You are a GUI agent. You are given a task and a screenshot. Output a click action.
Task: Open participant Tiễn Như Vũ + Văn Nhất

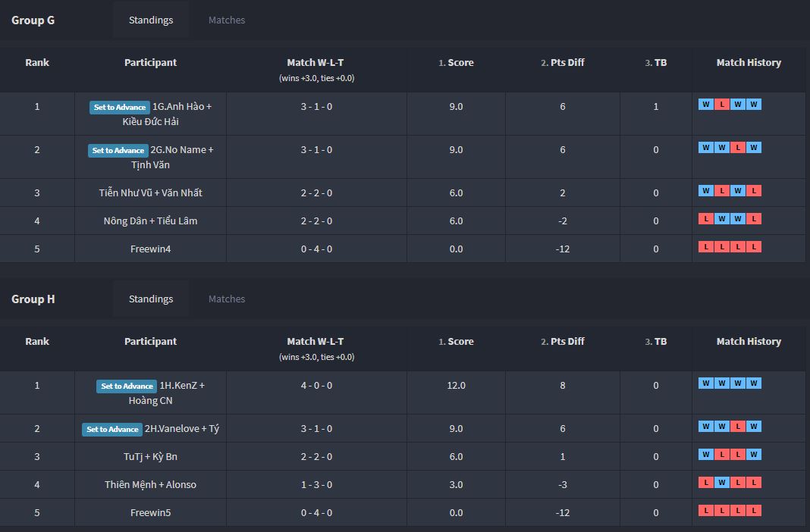[x=150, y=193]
